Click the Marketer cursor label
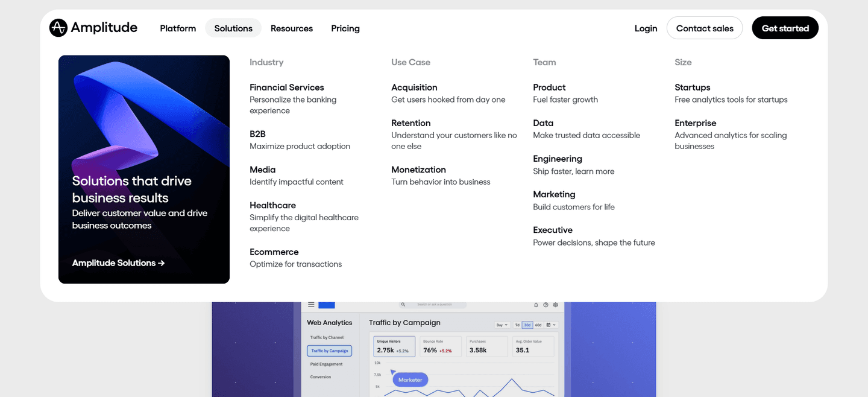This screenshot has width=868, height=397. (410, 380)
